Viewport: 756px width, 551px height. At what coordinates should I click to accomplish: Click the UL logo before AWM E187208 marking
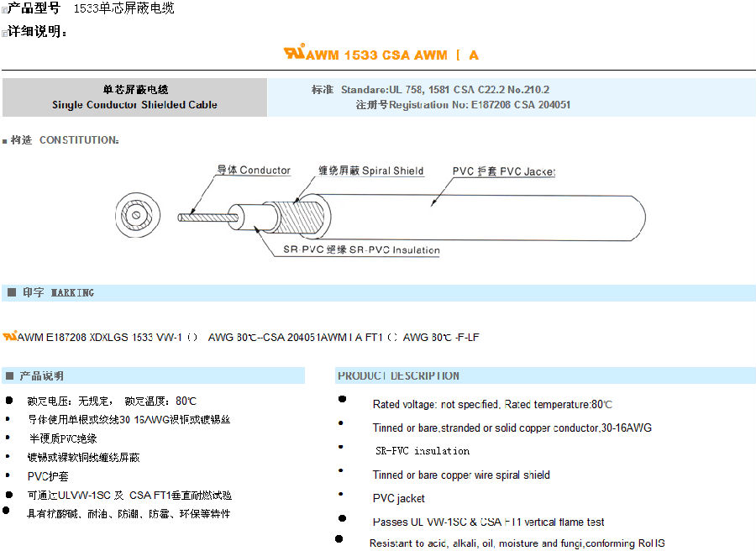pos(9,335)
